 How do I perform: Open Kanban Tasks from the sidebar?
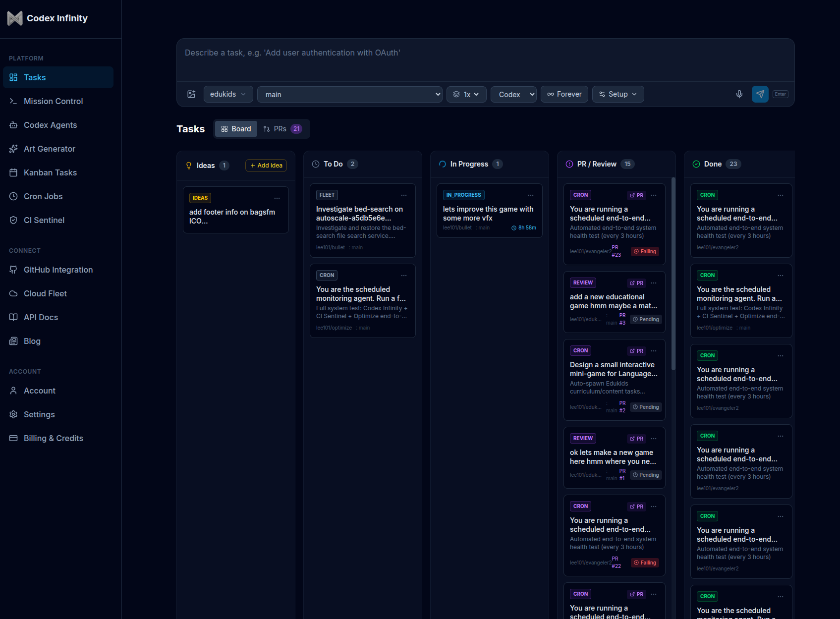tap(50, 172)
